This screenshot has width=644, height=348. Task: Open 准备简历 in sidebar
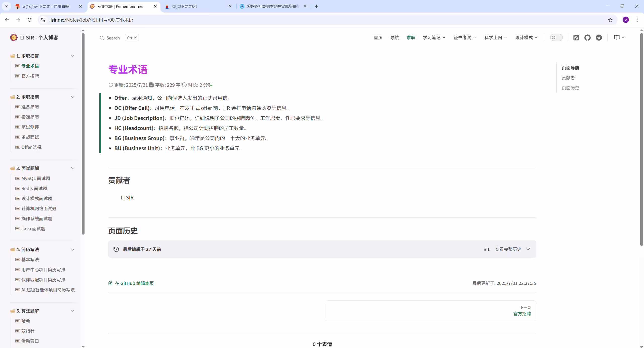click(30, 107)
